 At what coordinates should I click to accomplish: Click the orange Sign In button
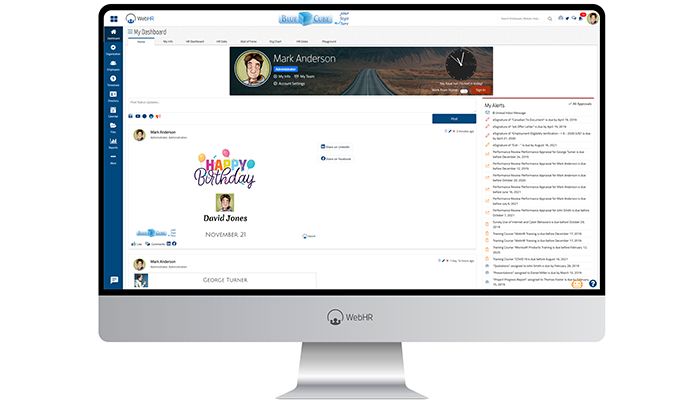(481, 90)
